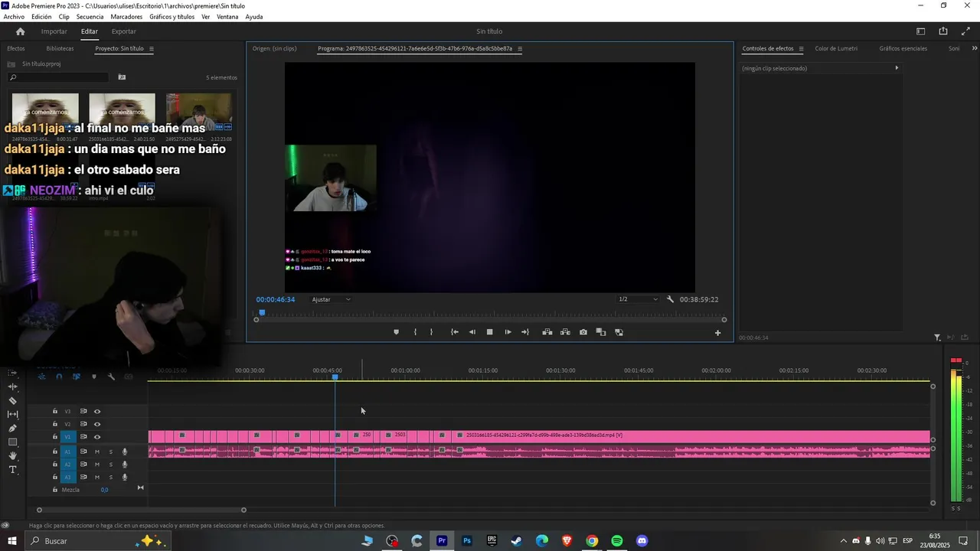Go to In point in Program monitor
Viewport: 980px width, 551px height.
(x=454, y=332)
